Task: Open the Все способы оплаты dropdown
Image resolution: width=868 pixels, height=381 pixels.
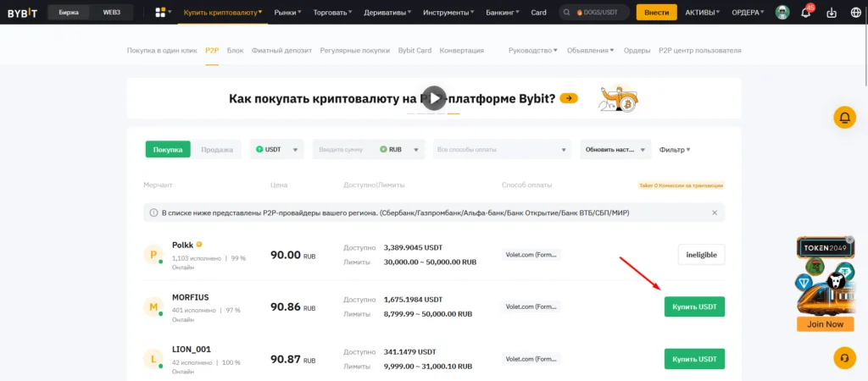Action: pos(503,149)
